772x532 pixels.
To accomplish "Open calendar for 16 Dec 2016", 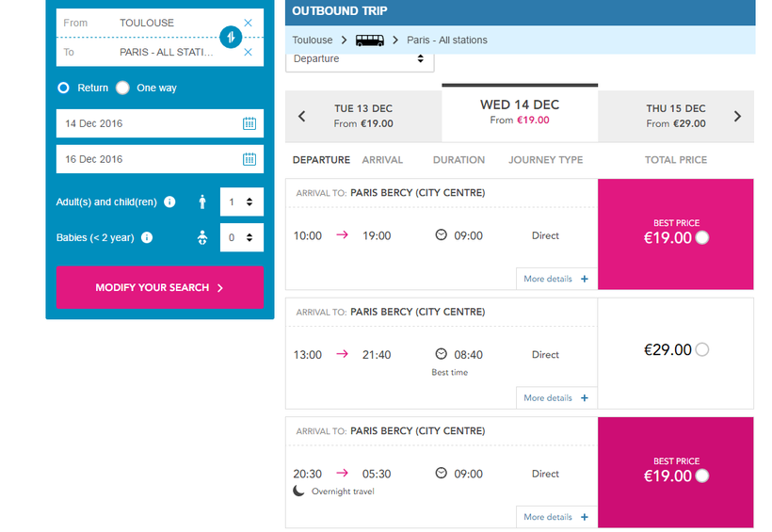I will click(249, 159).
